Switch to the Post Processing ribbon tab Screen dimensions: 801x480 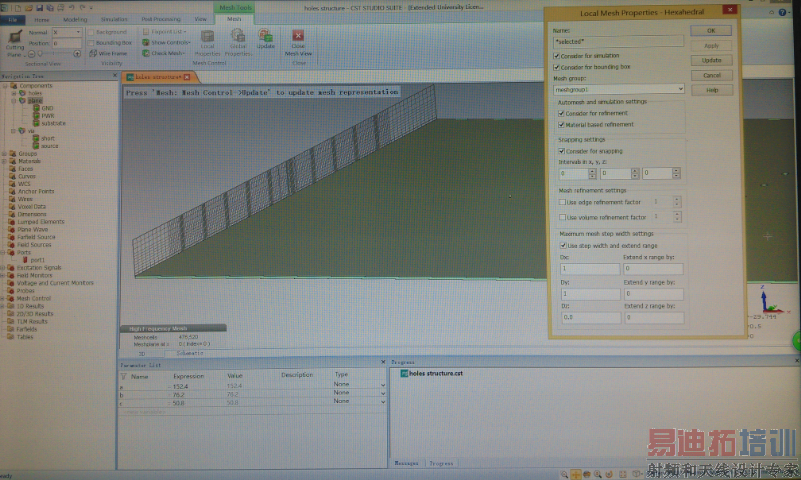161,19
